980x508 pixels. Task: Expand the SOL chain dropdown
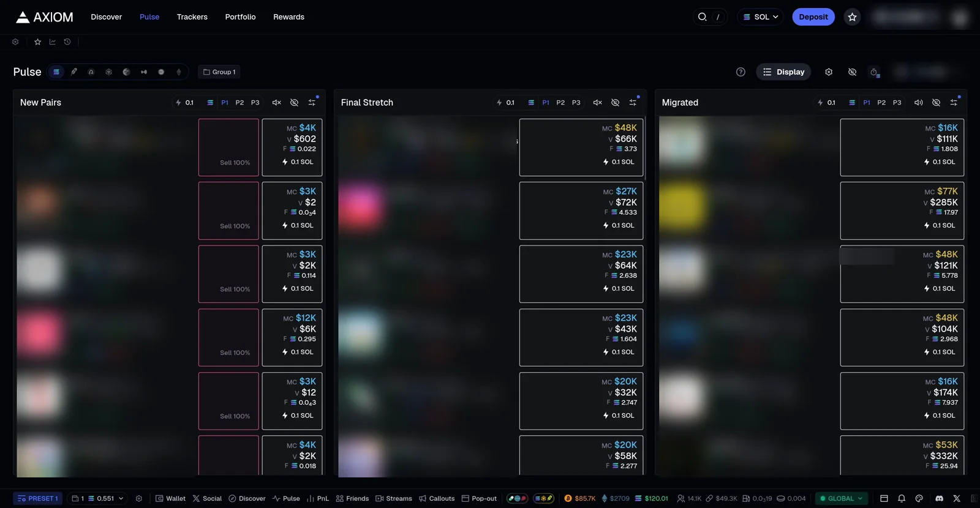[760, 17]
